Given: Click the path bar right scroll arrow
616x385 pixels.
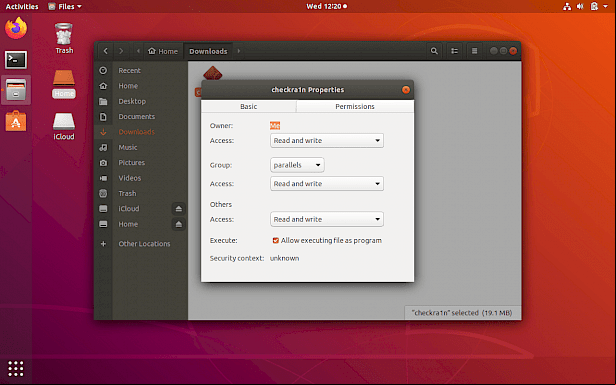Looking at the screenshot, I should point(238,51).
